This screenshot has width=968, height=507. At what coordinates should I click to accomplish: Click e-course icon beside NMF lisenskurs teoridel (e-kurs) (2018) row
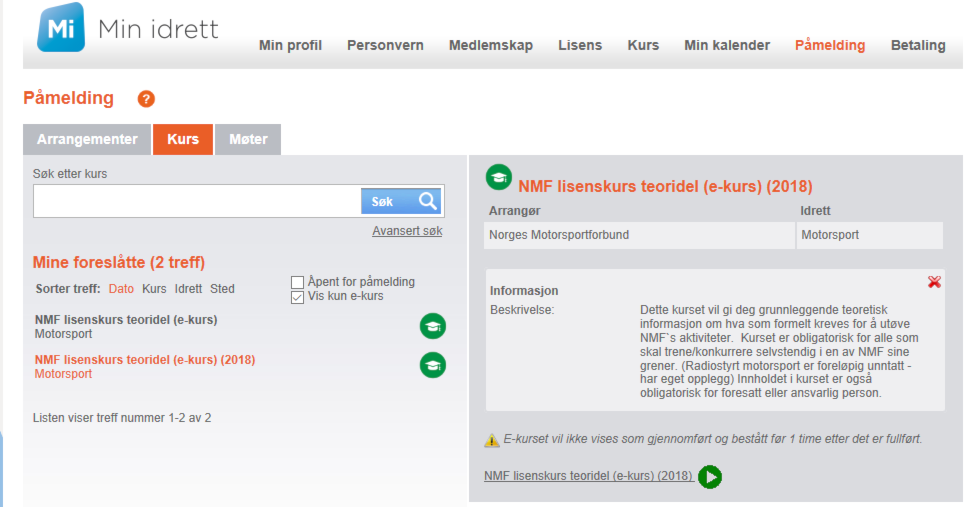(433, 366)
